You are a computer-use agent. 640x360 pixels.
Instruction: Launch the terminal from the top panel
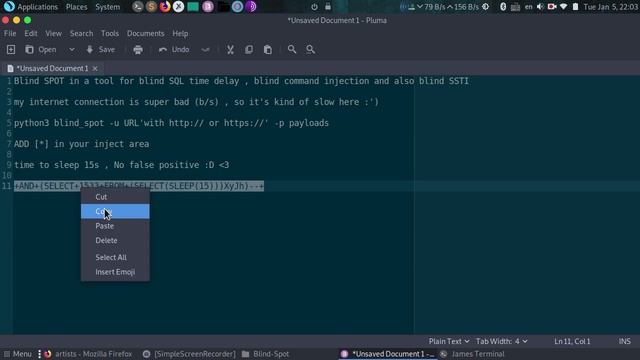pyautogui.click(x=138, y=7)
